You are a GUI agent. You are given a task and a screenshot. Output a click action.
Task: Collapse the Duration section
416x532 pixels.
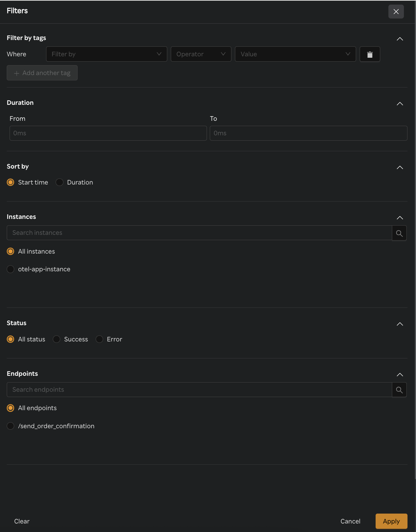(400, 104)
